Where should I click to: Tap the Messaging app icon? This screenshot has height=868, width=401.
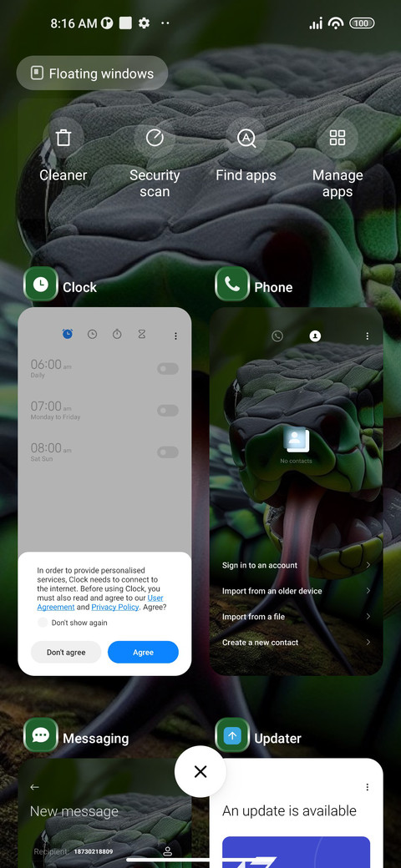(40, 735)
